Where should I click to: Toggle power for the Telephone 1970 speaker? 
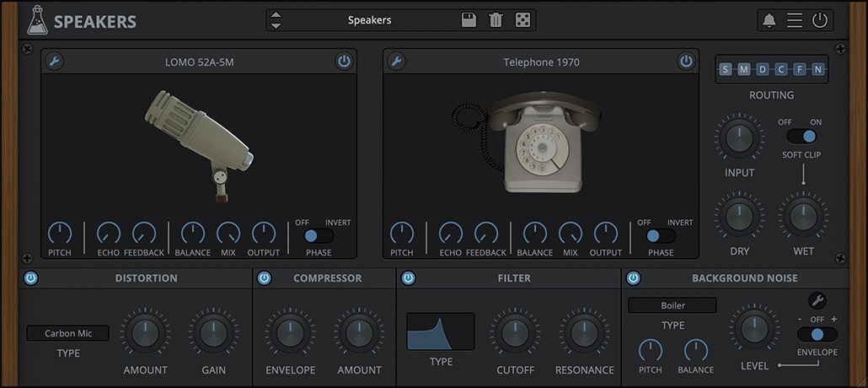(686, 62)
